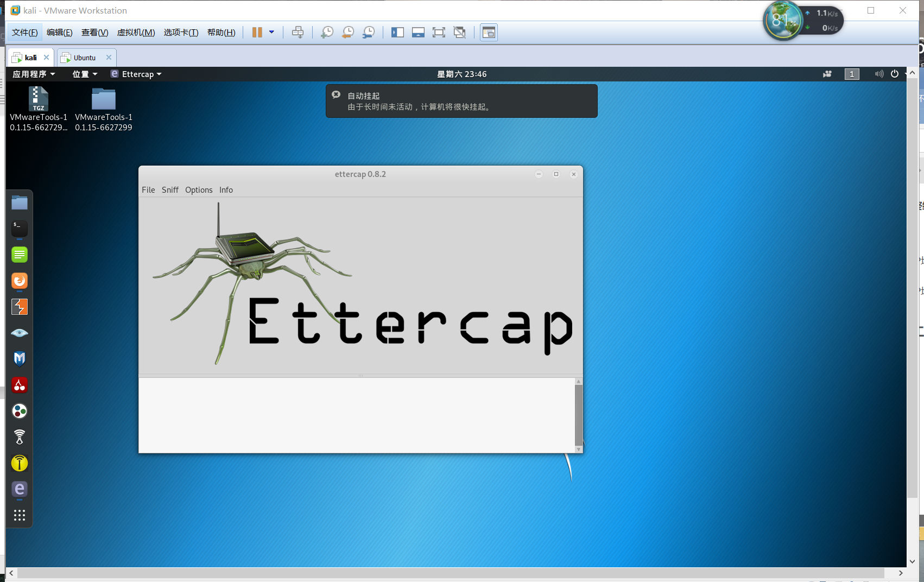
Task: Click the Ettercap log text area
Action: (357, 415)
